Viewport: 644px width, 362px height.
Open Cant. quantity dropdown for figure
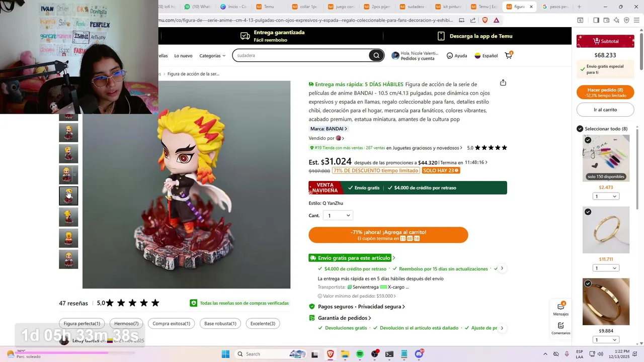339,216
